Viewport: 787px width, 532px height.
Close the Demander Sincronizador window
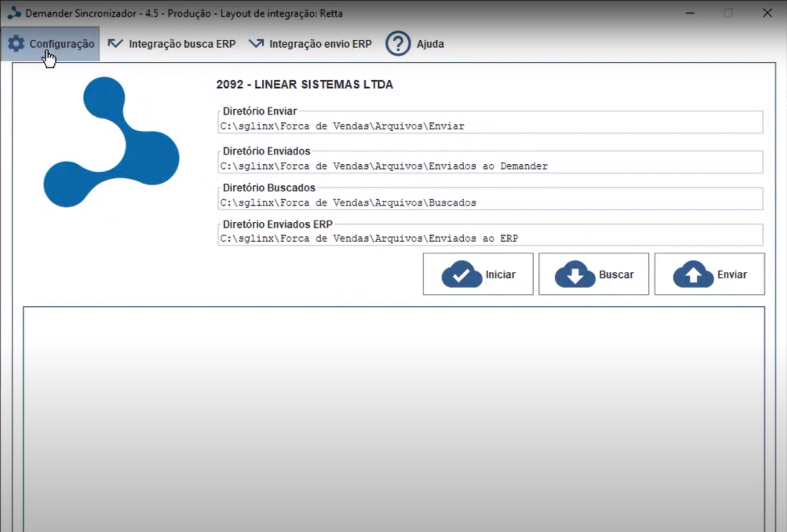(x=767, y=13)
